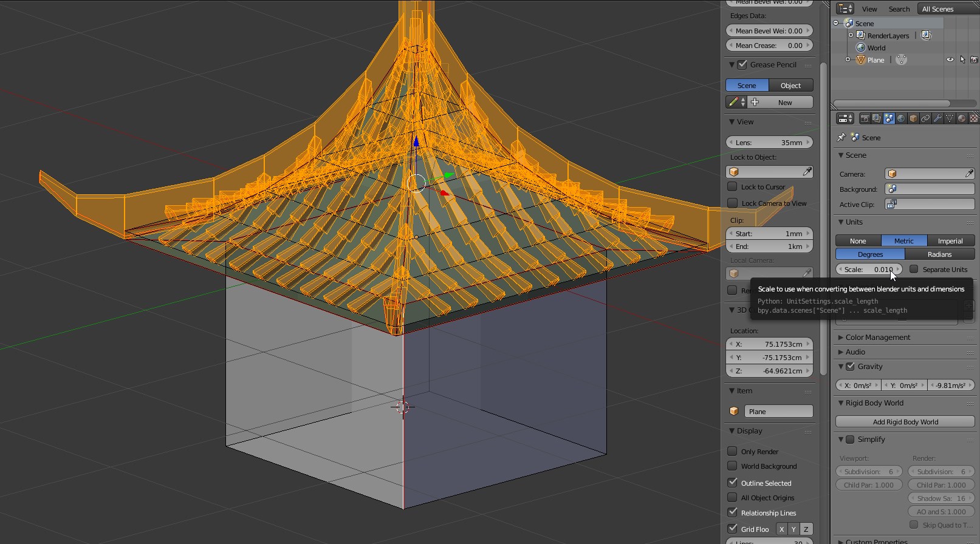Enable World Background checkbox
Image resolution: width=980 pixels, height=544 pixels.
point(732,466)
